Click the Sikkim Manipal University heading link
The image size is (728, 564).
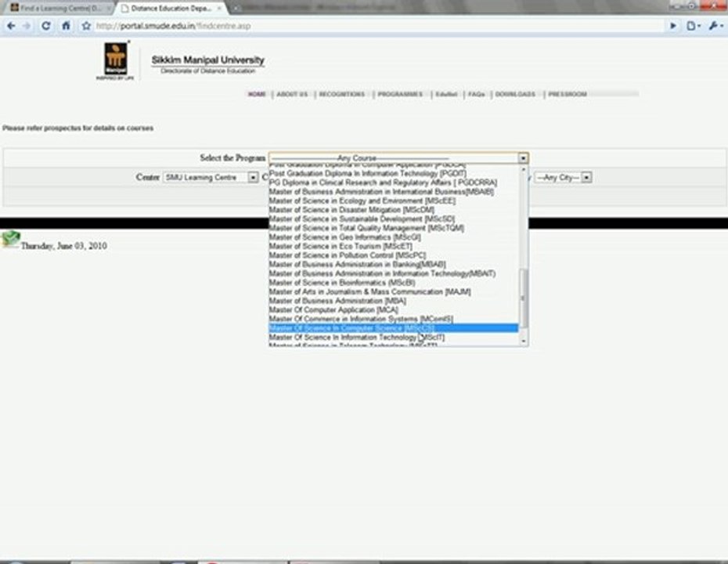207,60
